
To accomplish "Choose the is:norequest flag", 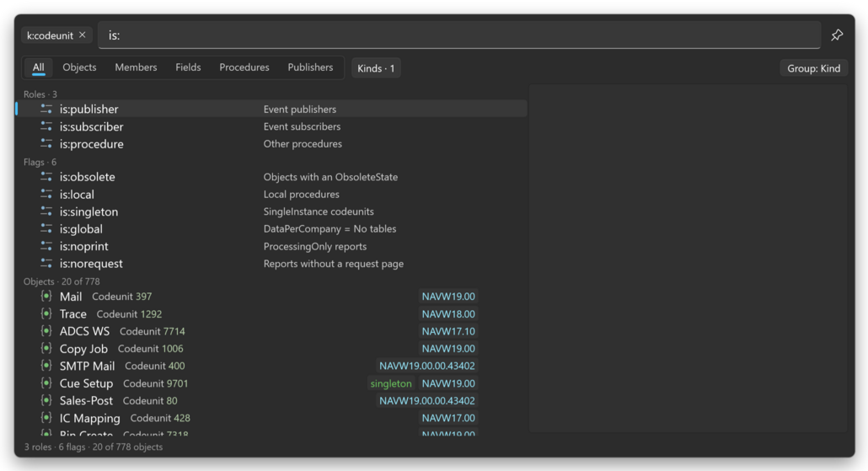I will click(x=272, y=264).
